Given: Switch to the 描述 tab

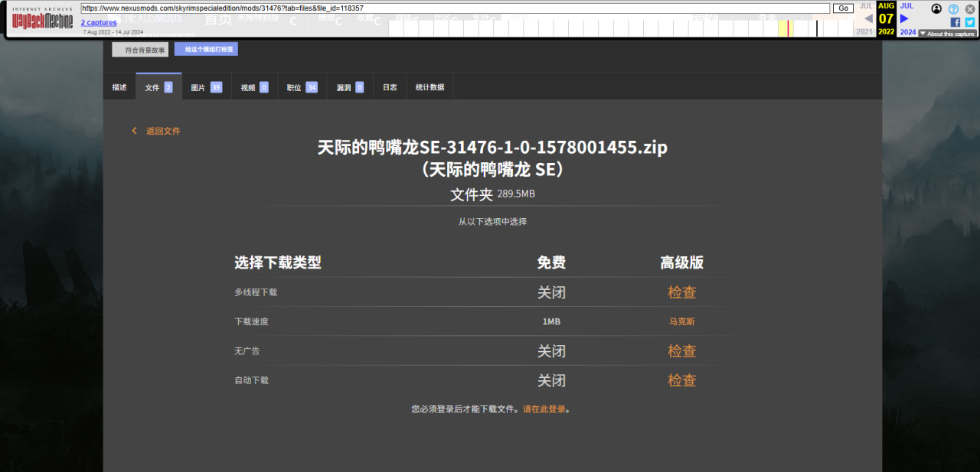Looking at the screenshot, I should tap(119, 87).
